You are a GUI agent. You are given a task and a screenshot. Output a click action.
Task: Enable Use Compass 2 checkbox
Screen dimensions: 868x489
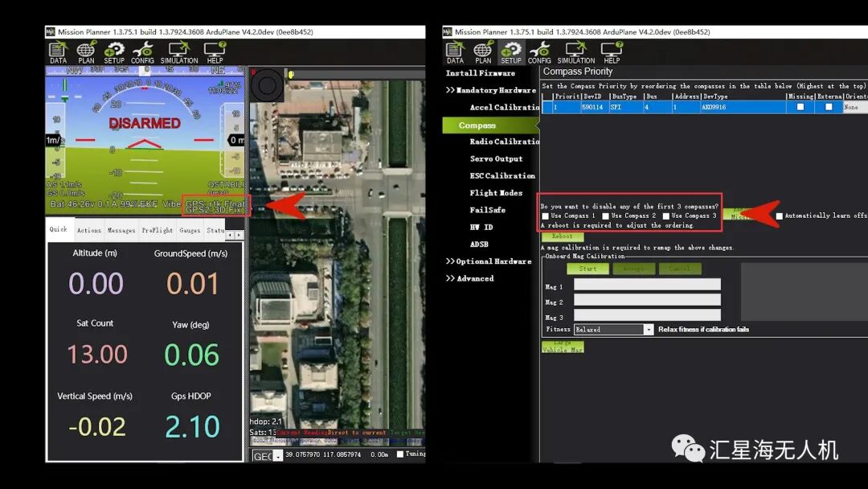[x=606, y=216]
